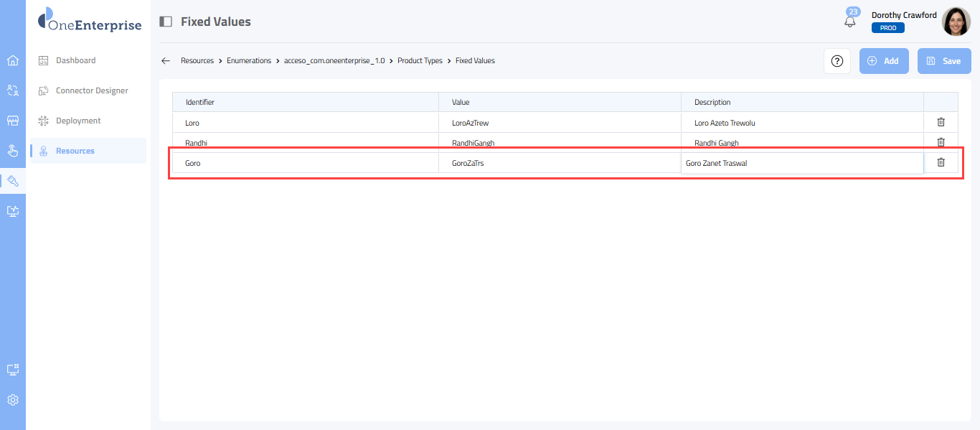980x430 pixels.
Task: Edit the Goro Zanet Traswal description field
Action: pyautogui.click(x=801, y=163)
